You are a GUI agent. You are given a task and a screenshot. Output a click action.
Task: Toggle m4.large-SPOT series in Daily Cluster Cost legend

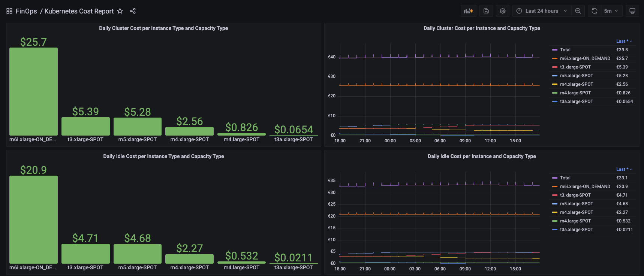575,93
